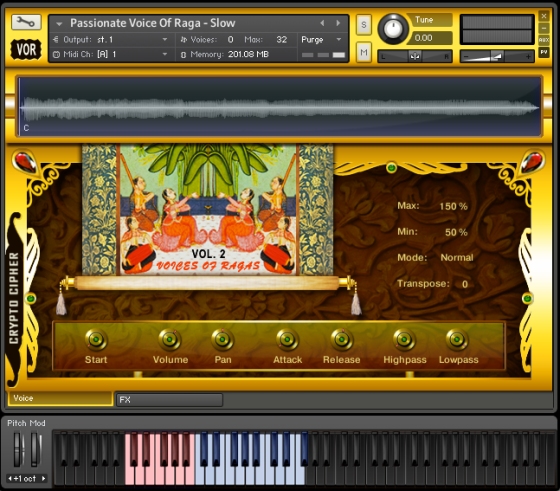Toggle the PV button

[544, 52]
